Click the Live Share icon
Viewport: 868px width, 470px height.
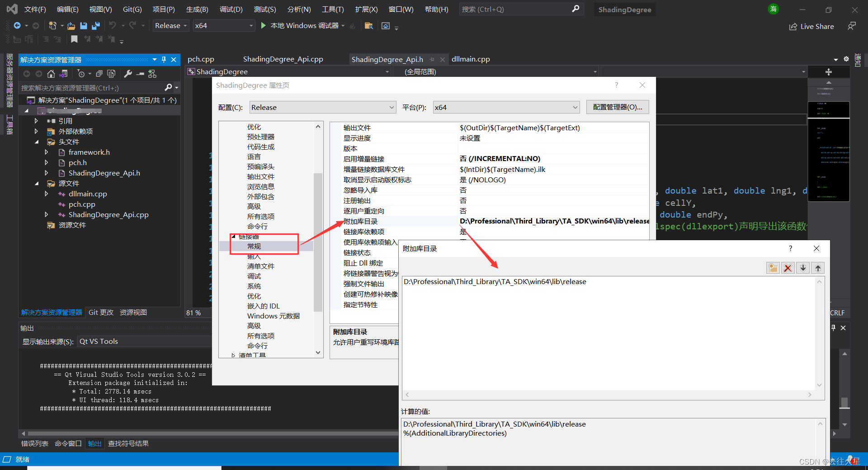point(793,27)
